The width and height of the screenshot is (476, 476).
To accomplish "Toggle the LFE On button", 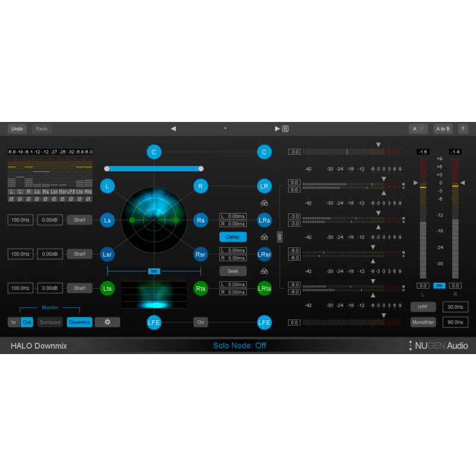I will (x=201, y=321).
